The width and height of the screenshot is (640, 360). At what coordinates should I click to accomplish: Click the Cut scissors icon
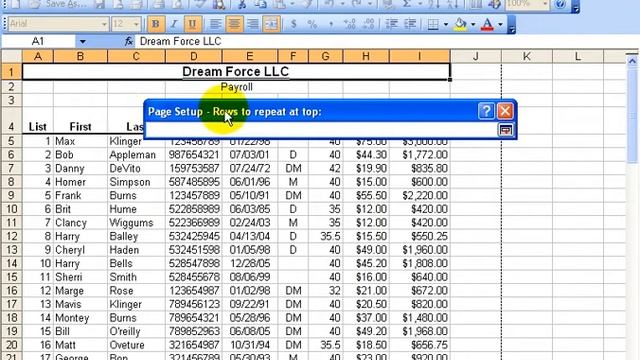tap(242, 4)
